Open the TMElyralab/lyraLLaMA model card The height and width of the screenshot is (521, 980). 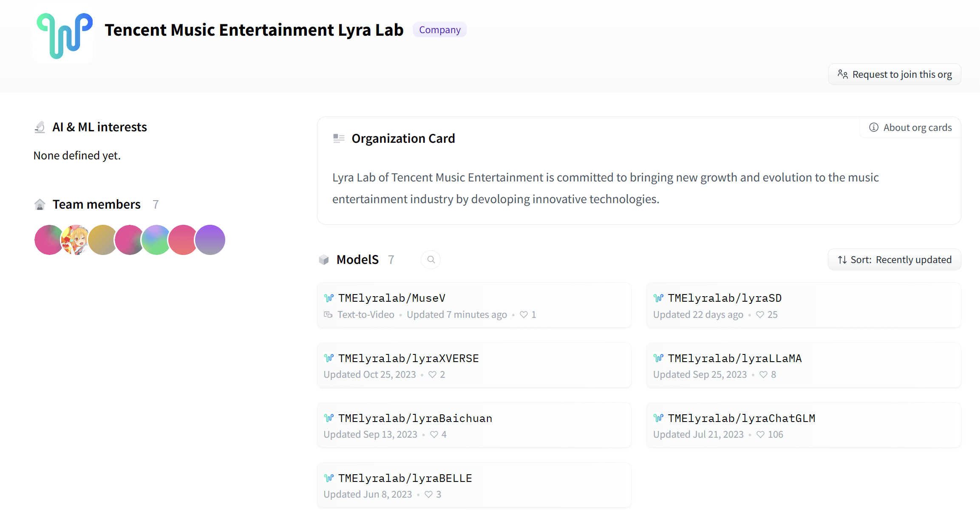(x=734, y=359)
